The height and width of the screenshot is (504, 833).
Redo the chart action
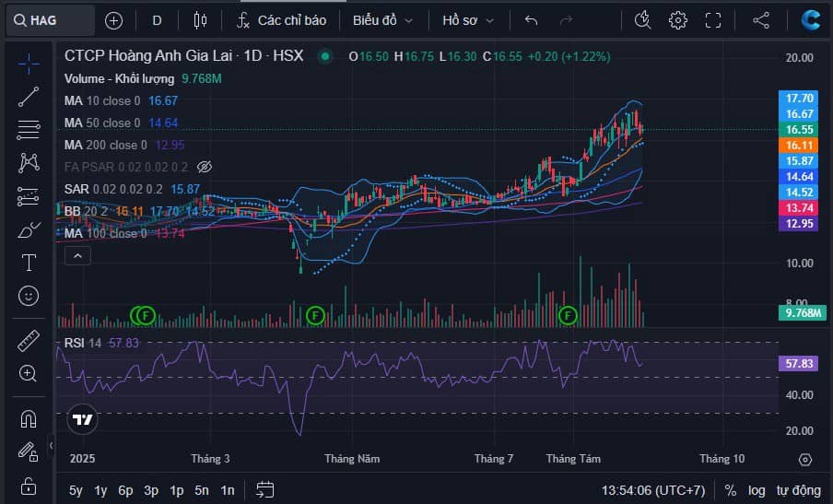(x=567, y=20)
